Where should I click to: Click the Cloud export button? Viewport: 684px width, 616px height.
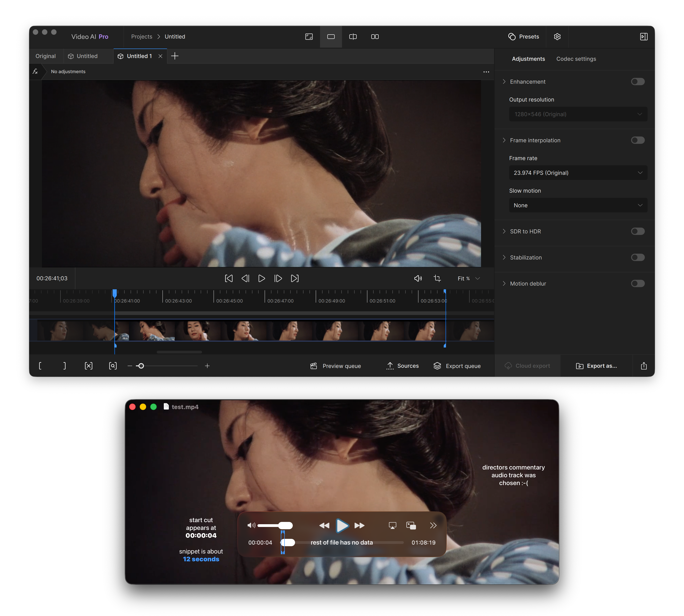click(x=527, y=366)
